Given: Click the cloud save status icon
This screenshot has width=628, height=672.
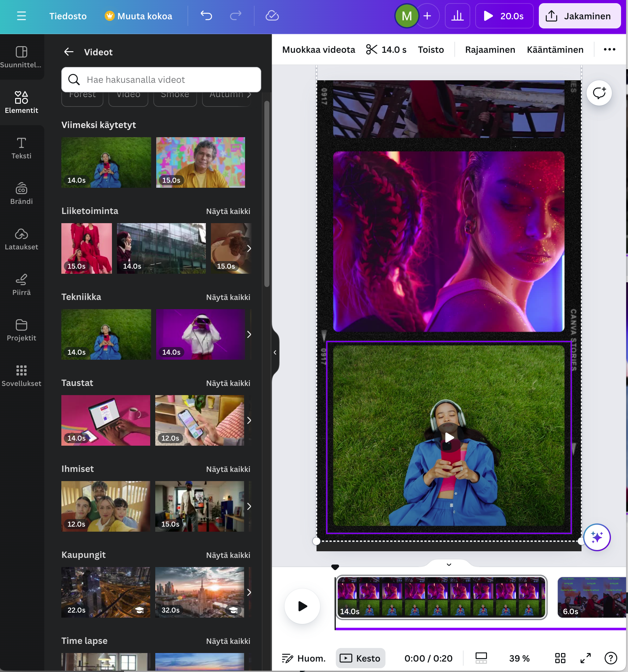Looking at the screenshot, I should pos(272,15).
